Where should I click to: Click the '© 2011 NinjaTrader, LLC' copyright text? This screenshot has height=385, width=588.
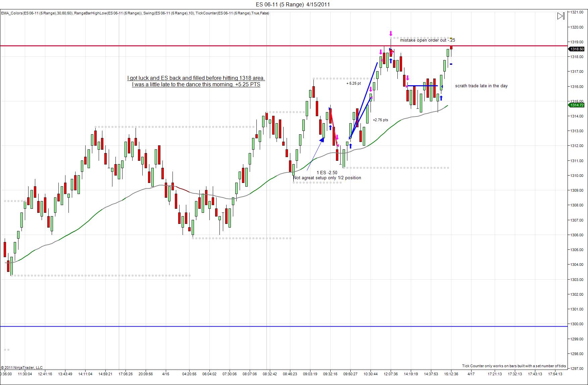tap(22, 368)
